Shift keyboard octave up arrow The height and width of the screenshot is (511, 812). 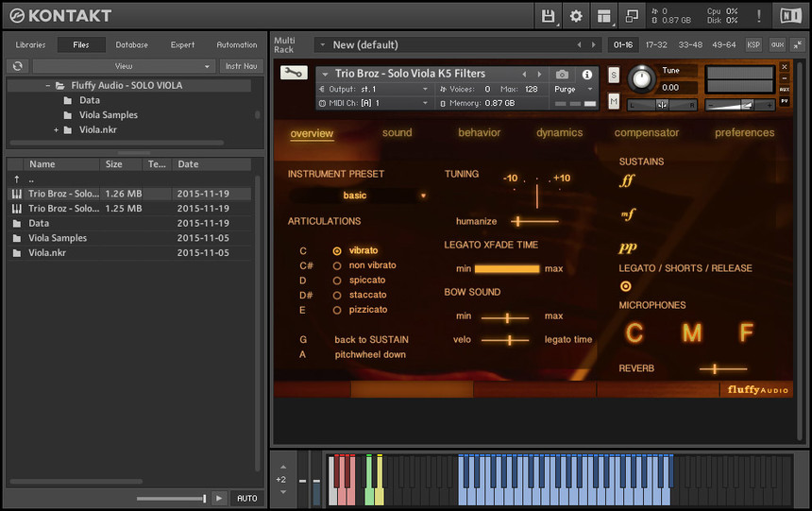[282, 467]
